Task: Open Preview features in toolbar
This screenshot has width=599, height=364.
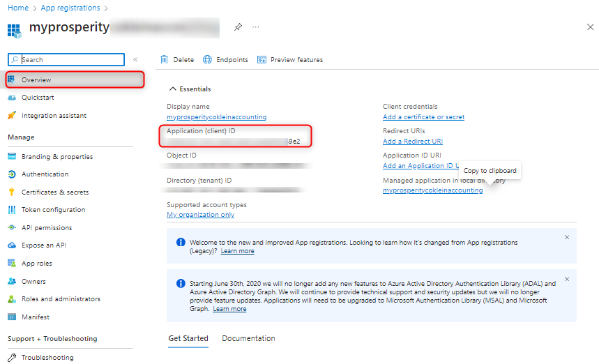Action: tap(290, 59)
